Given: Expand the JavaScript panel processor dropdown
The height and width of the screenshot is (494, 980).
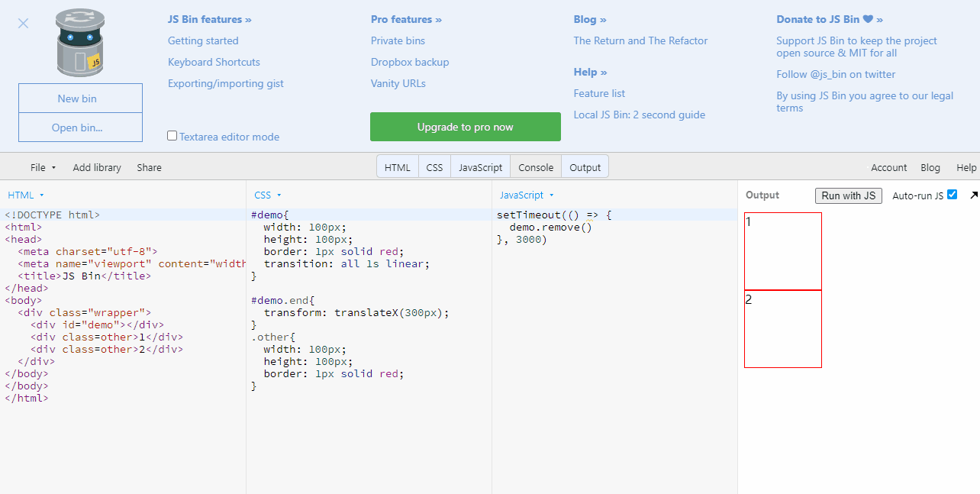Looking at the screenshot, I should pos(527,195).
